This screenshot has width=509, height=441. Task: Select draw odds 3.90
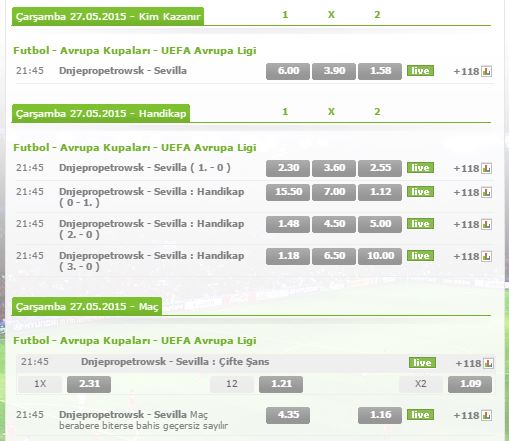(x=334, y=71)
